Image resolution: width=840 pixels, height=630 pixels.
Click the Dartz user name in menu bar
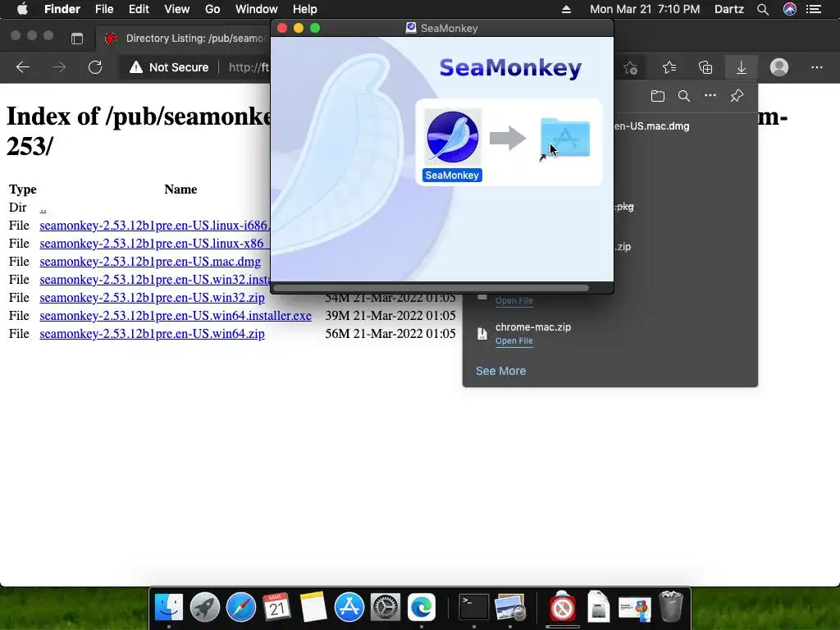729,9
